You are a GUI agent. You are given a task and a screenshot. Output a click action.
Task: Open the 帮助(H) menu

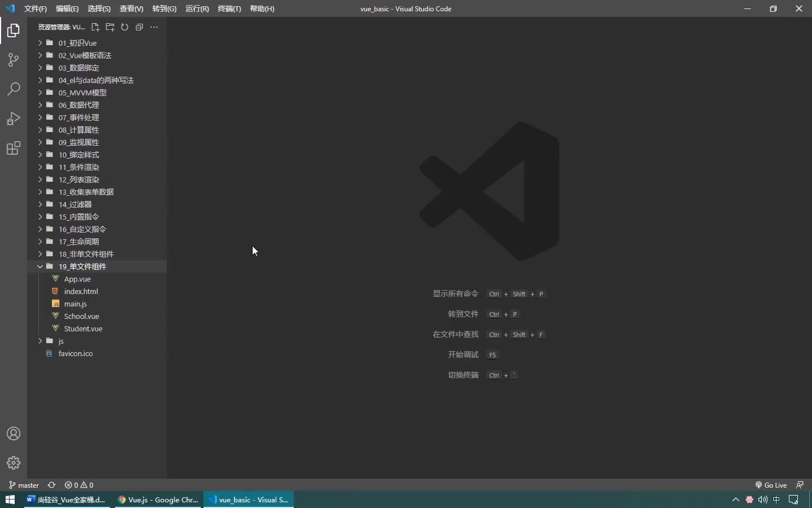[262, 8]
